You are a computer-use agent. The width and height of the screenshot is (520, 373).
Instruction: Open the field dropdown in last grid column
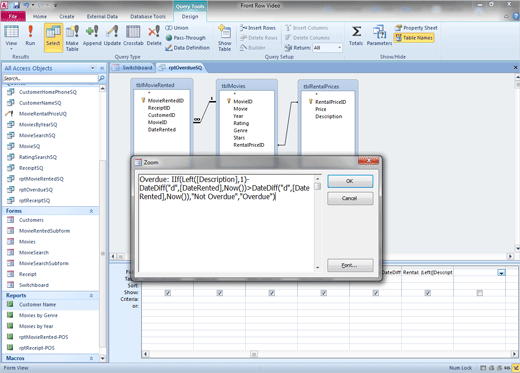coord(501,273)
